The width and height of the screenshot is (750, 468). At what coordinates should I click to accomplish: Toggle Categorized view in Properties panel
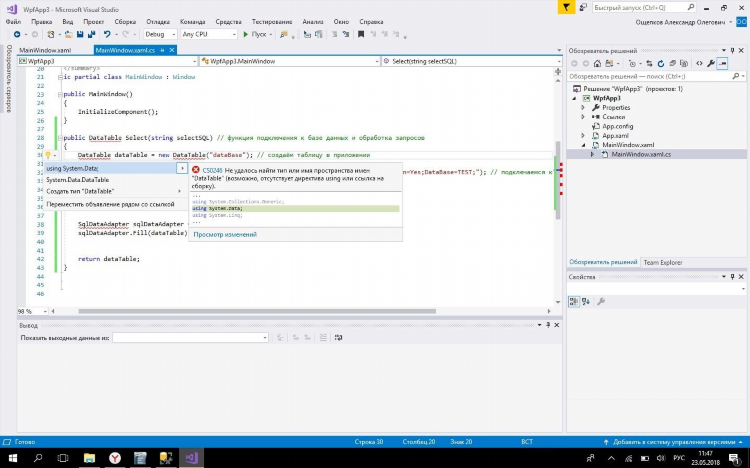tap(574, 301)
